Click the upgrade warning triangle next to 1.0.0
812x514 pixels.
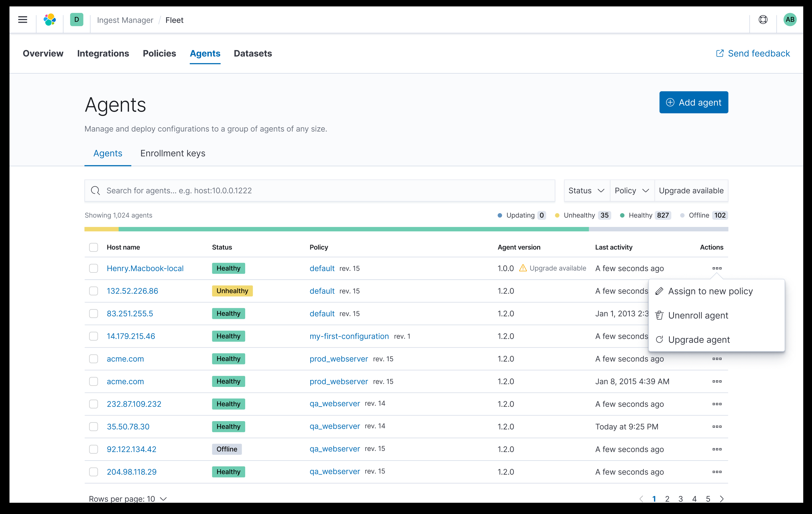(x=523, y=268)
